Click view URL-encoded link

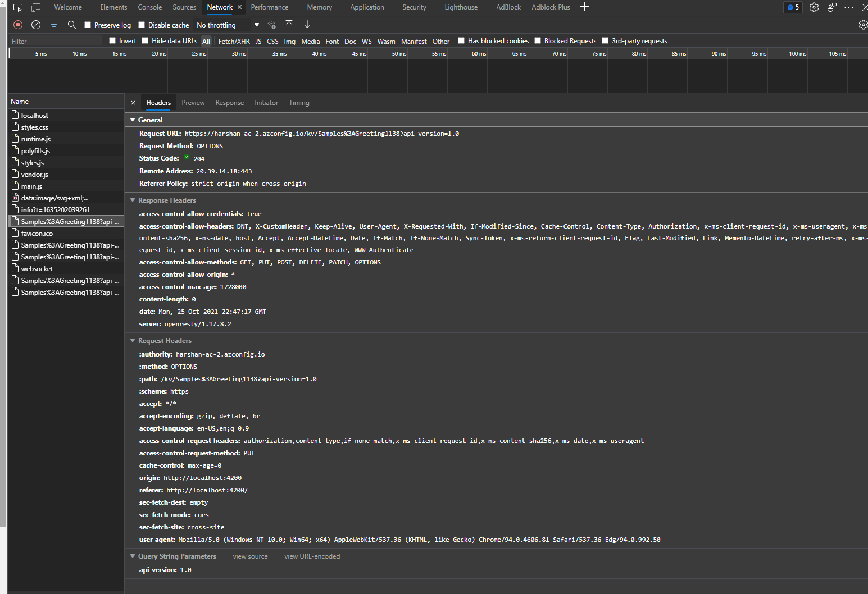pos(312,556)
